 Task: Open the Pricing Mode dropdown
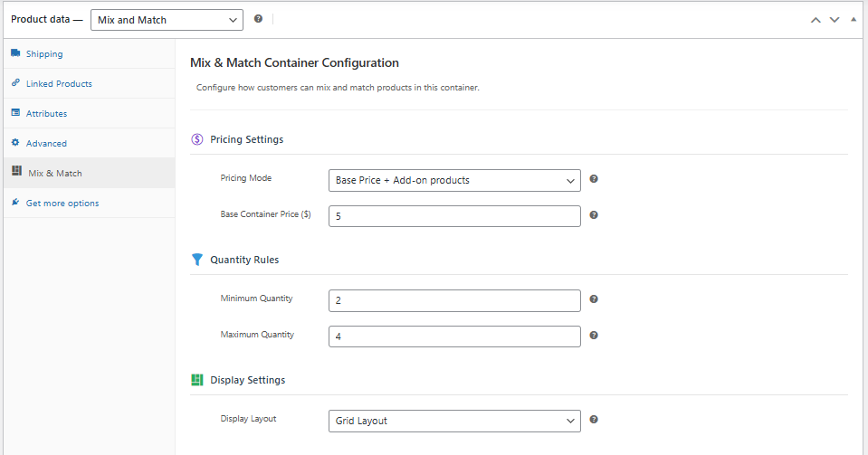tap(453, 180)
